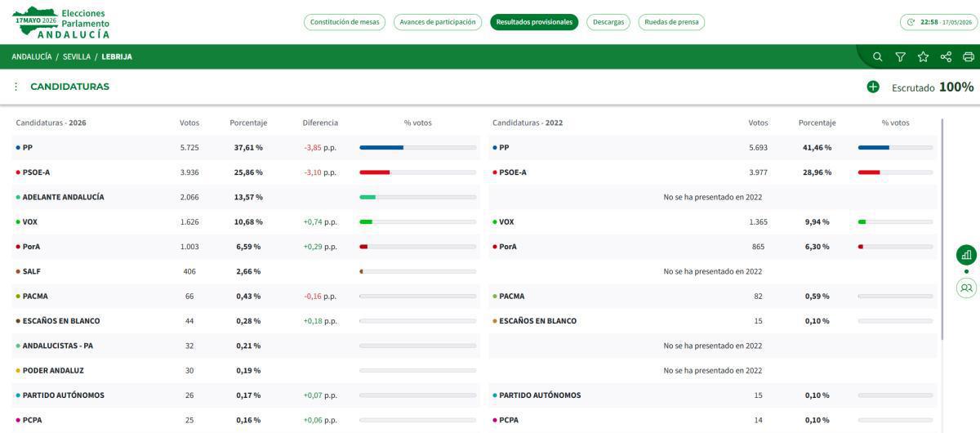The image size is (980, 433).
Task: Click the PP 2026 vote bar
Action: (x=418, y=148)
